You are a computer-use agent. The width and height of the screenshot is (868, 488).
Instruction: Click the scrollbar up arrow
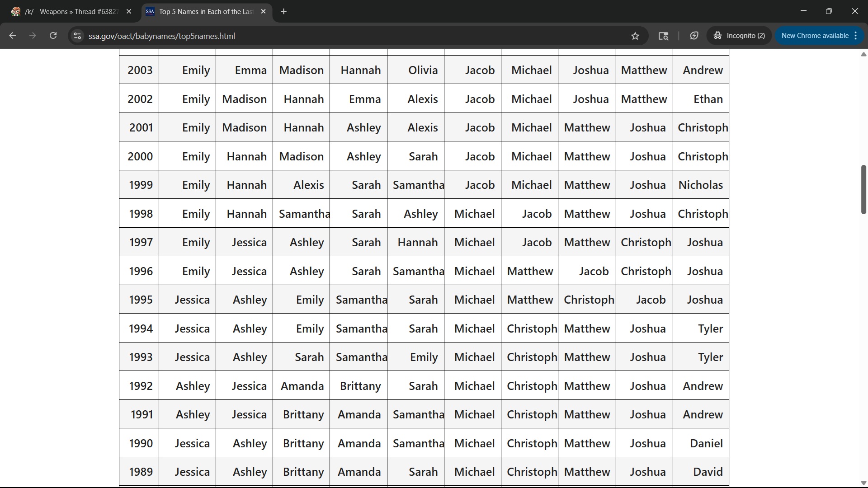[863, 54]
